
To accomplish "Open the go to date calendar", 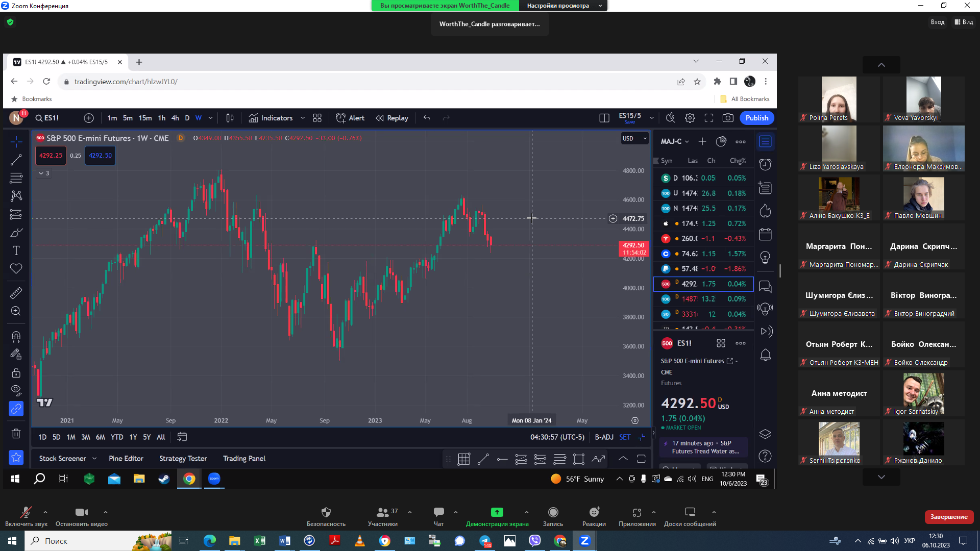I will (x=182, y=437).
